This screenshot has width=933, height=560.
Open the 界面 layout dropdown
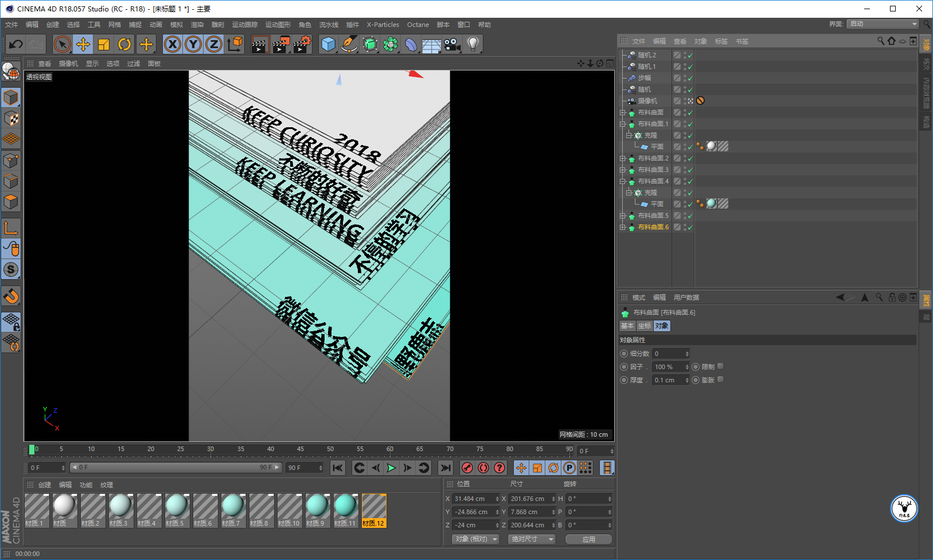pyautogui.click(x=884, y=24)
